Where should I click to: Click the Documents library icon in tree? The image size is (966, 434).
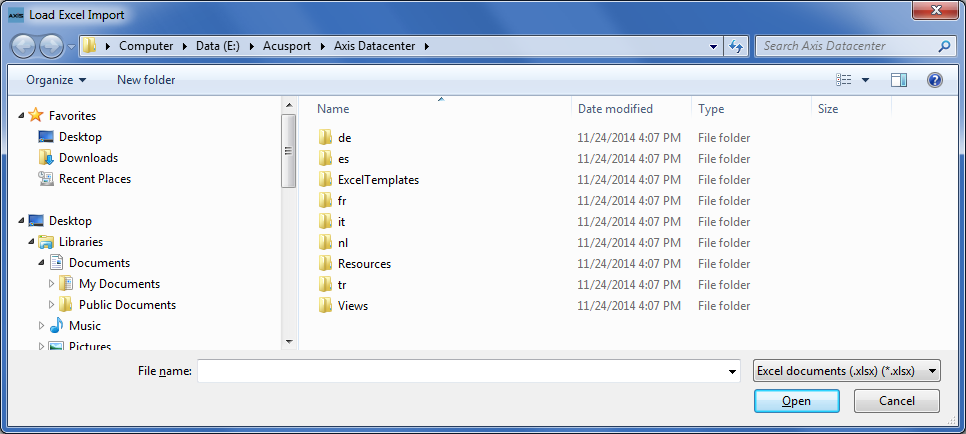click(57, 262)
